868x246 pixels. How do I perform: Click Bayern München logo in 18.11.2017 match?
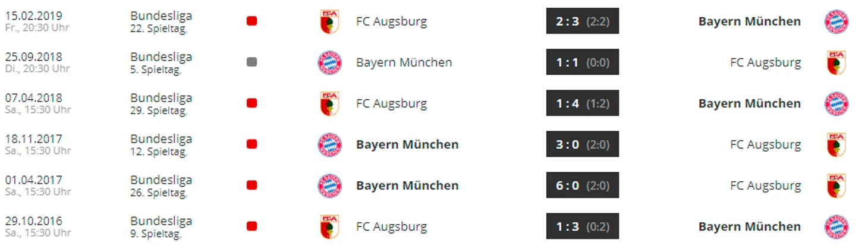(329, 144)
